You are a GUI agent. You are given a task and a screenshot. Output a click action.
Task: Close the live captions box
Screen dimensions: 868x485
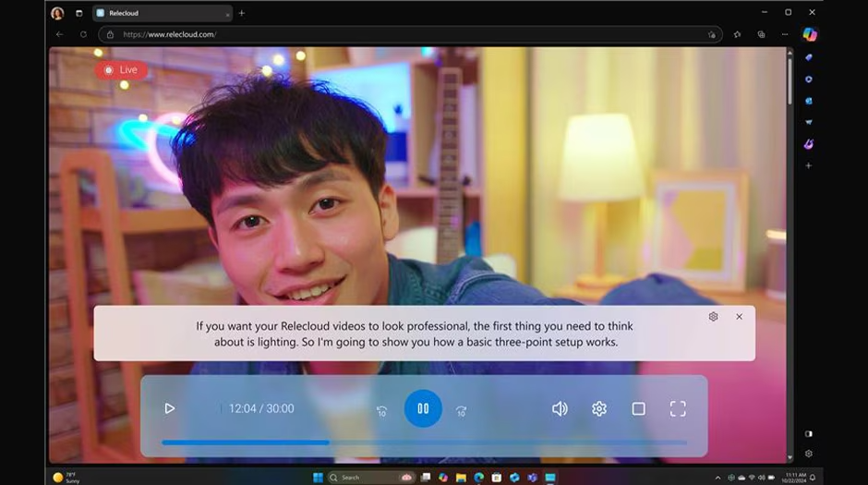[739, 317]
